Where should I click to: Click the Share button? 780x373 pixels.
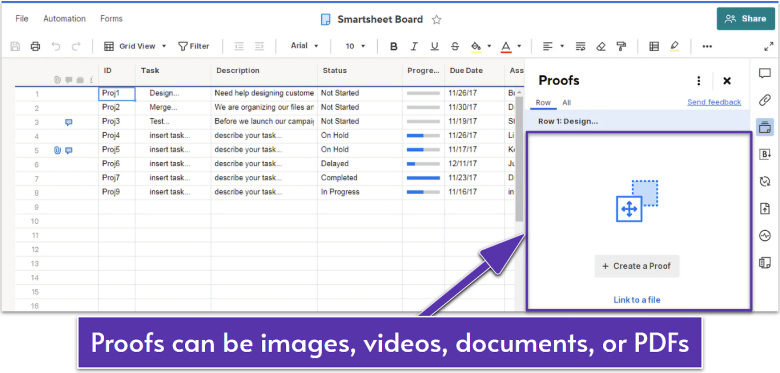[746, 19]
